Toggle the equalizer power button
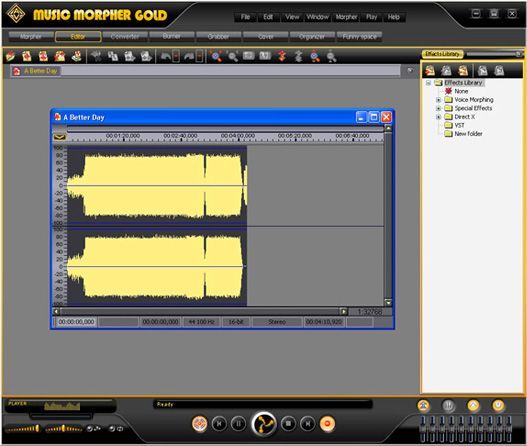Image resolution: width=527 pixels, height=446 pixels. tap(498, 406)
